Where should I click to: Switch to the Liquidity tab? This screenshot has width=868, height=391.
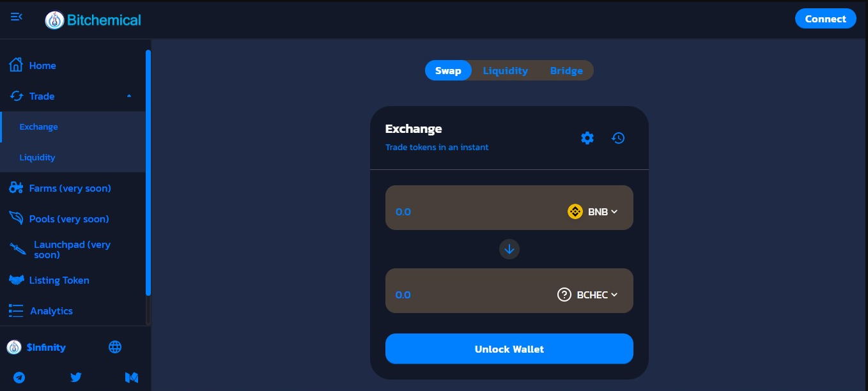505,70
